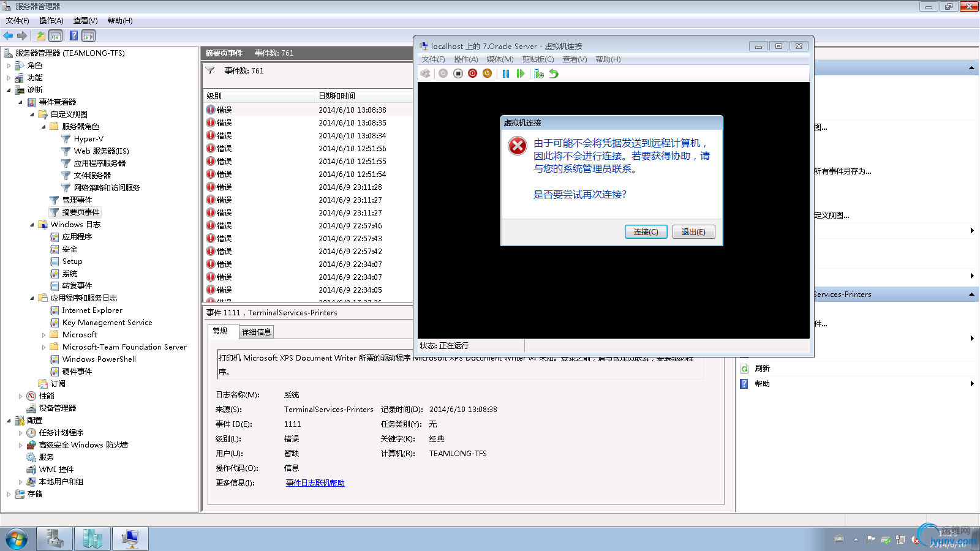Click the Up one level folder icon
This screenshot has height=551, width=980.
[x=40, y=36]
